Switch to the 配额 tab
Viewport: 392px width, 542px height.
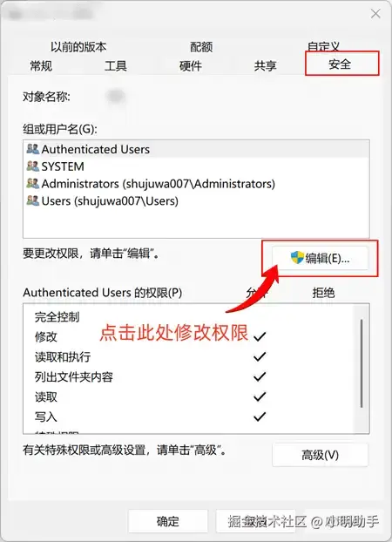click(201, 47)
